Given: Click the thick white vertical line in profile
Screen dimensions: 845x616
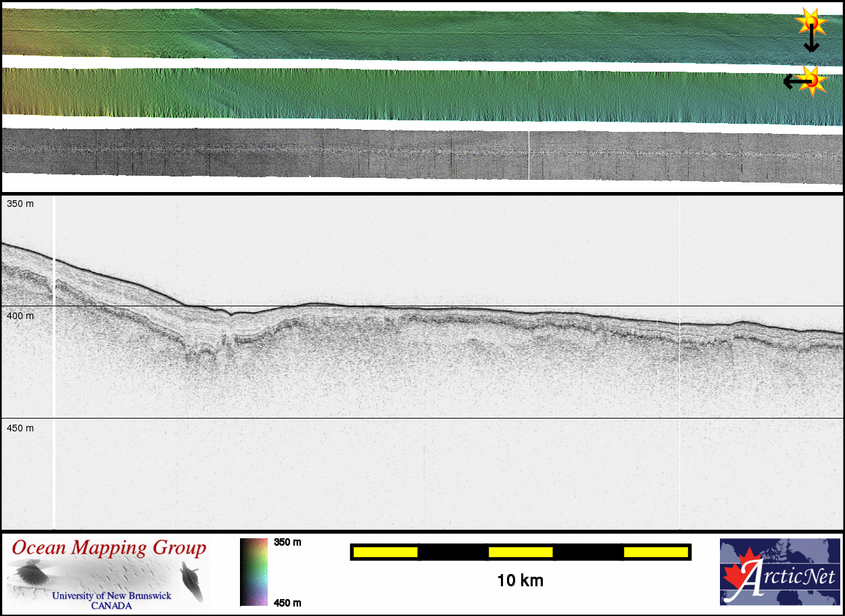Looking at the screenshot, I should (x=54, y=365).
